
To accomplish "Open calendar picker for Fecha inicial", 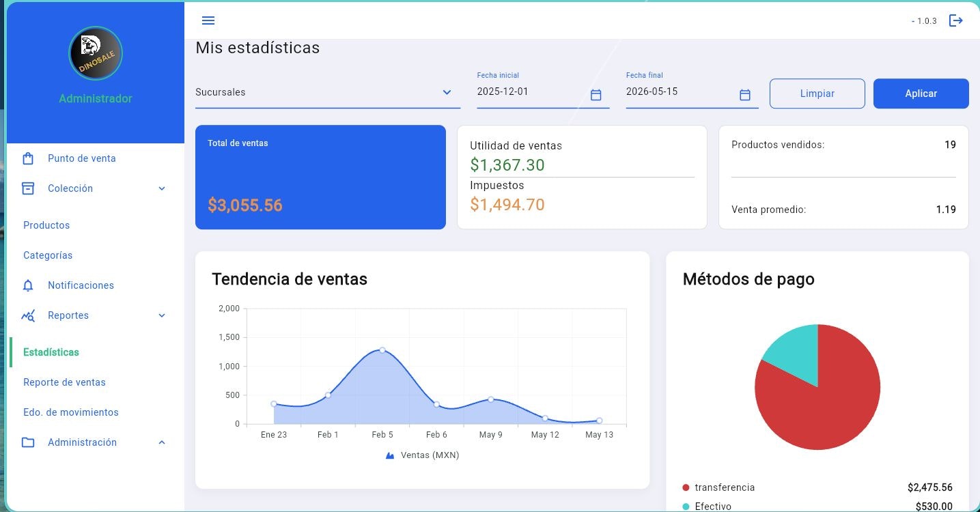I will (596, 95).
